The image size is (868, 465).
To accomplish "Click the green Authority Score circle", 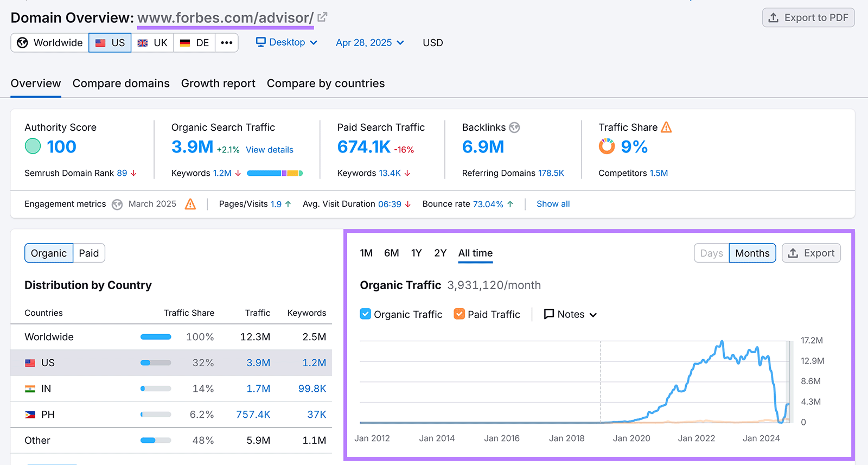I will pyautogui.click(x=33, y=146).
